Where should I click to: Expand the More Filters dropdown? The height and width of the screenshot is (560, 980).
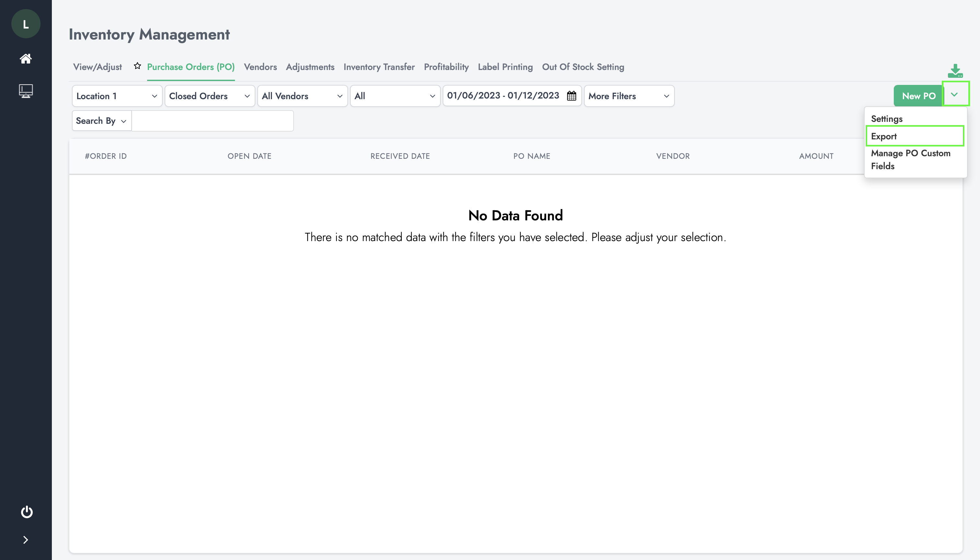tap(629, 96)
